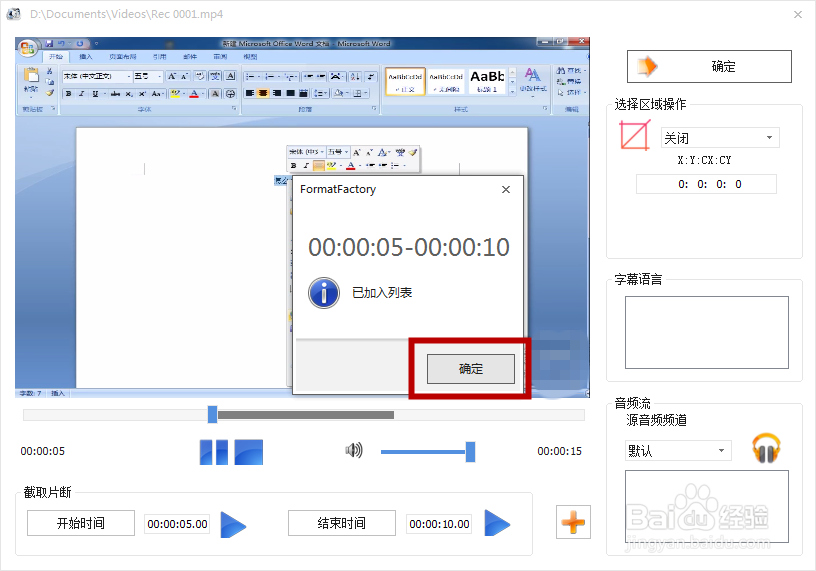
Task: Click the end time field 00:00:10.00
Action: (x=439, y=524)
